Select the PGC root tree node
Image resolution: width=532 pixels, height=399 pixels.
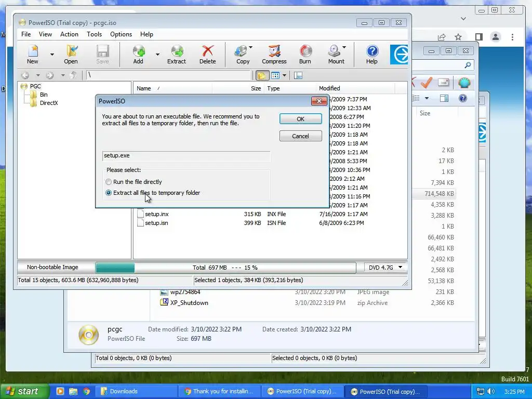[x=35, y=86]
